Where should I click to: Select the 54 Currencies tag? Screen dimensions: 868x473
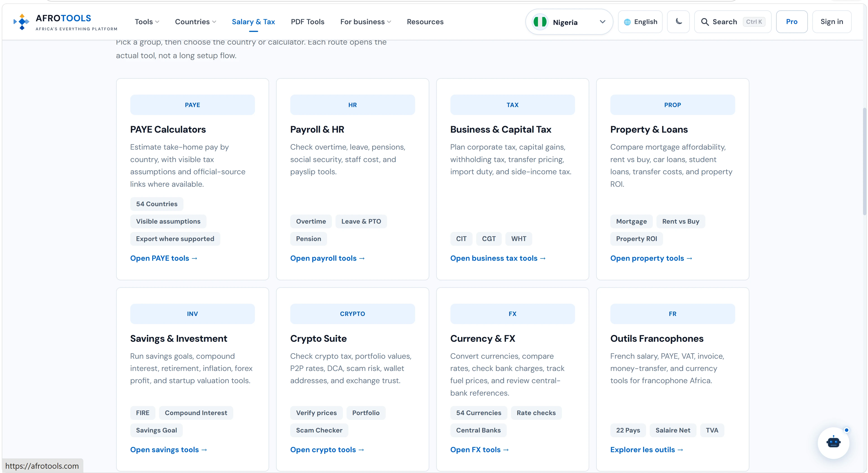479,413
